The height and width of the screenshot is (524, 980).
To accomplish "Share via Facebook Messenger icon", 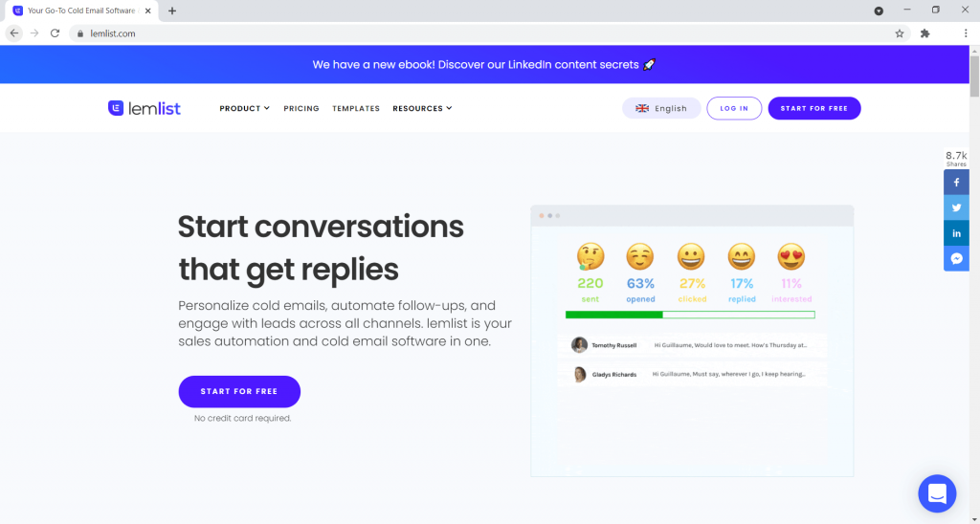I will click(x=956, y=258).
